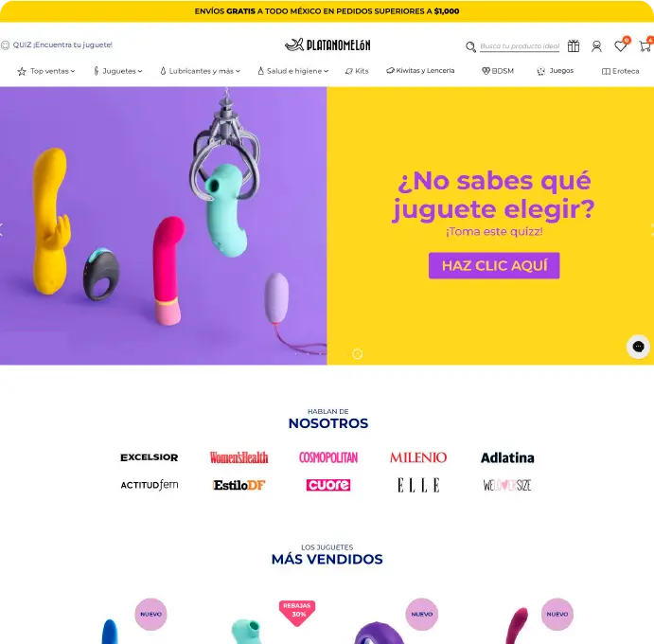Open the chat bubble widget

(638, 347)
